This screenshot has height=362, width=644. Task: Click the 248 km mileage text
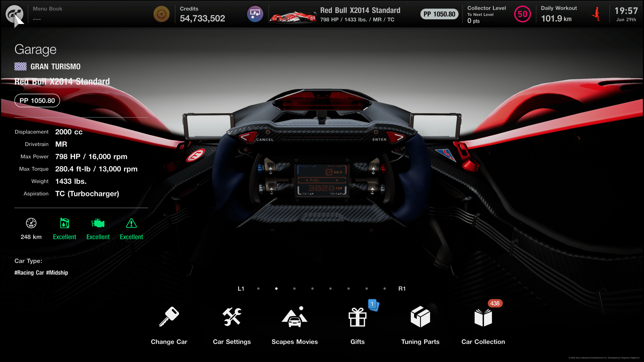[31, 237]
